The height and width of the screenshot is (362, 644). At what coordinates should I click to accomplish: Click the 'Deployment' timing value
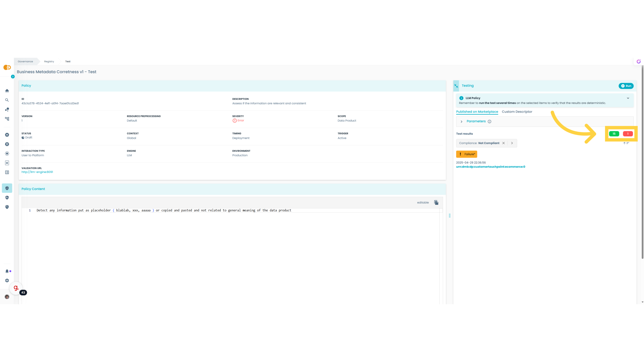(241, 138)
